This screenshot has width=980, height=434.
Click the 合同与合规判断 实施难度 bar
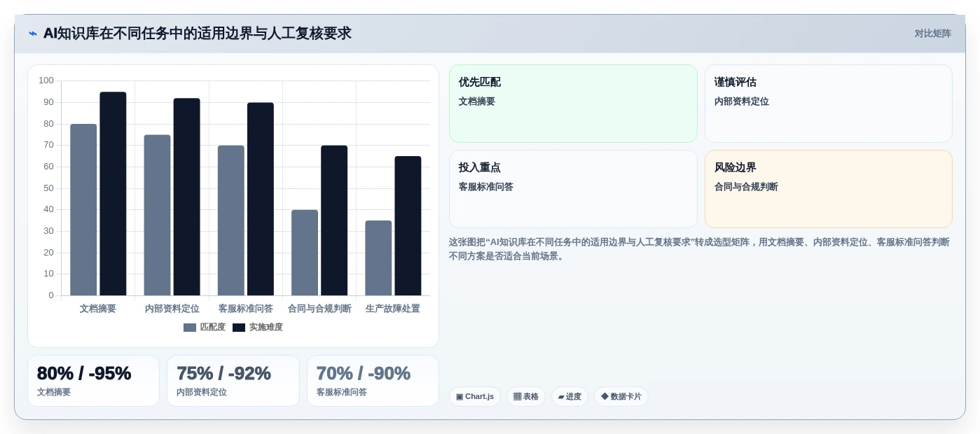334,220
